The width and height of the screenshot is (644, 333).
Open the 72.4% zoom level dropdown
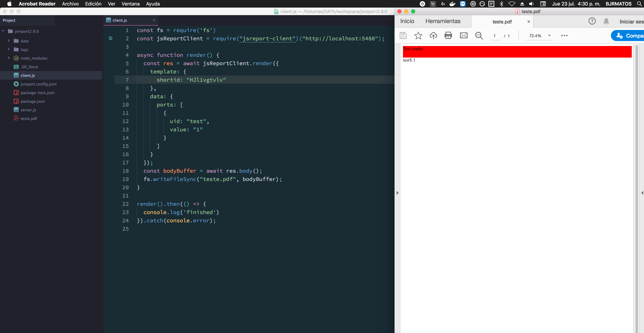tap(549, 36)
